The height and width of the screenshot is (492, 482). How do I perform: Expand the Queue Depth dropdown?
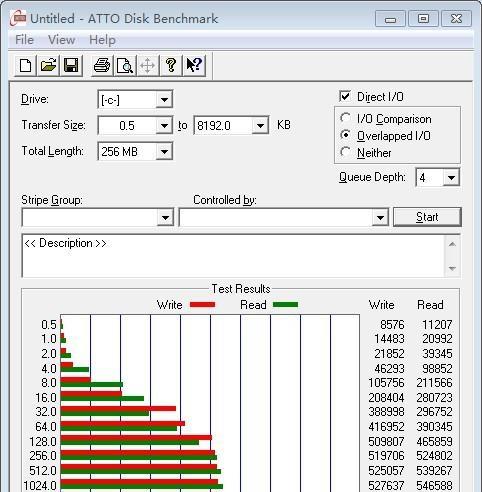pos(451,178)
